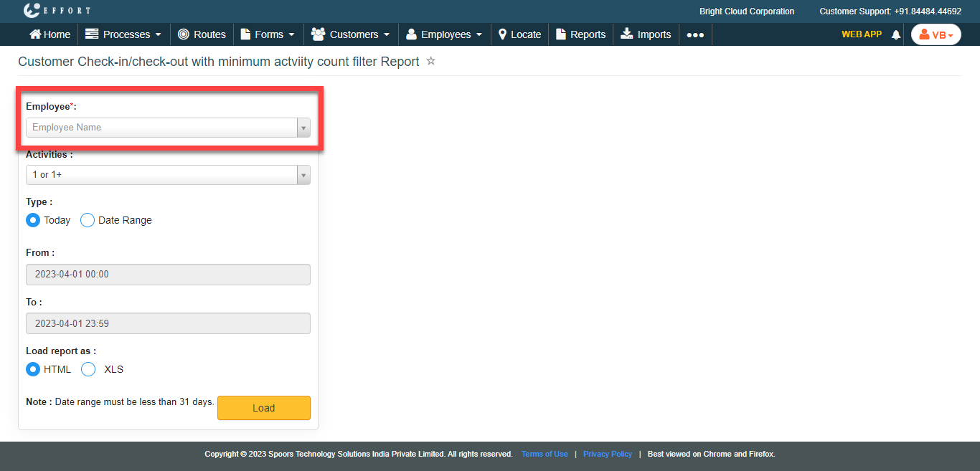
Task: Open the Privacy Policy link
Action: [x=608, y=454]
